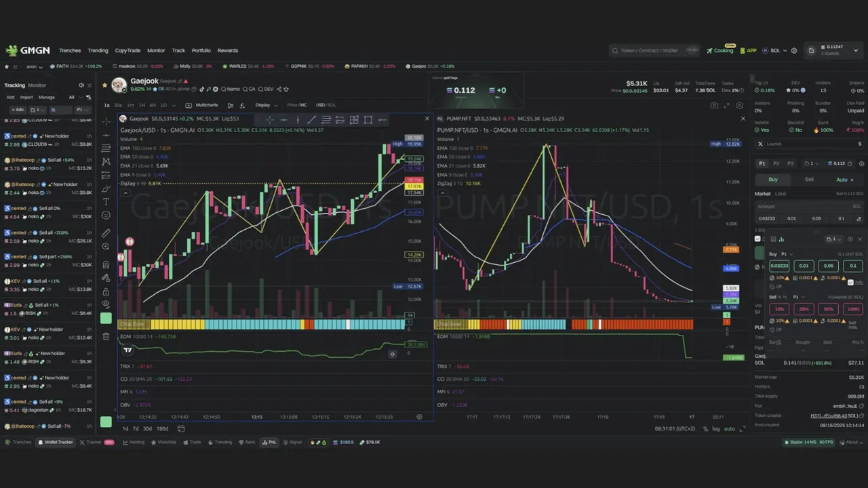The height and width of the screenshot is (488, 868).
Task: Close the Gaejook chart pane
Action: [427, 119]
